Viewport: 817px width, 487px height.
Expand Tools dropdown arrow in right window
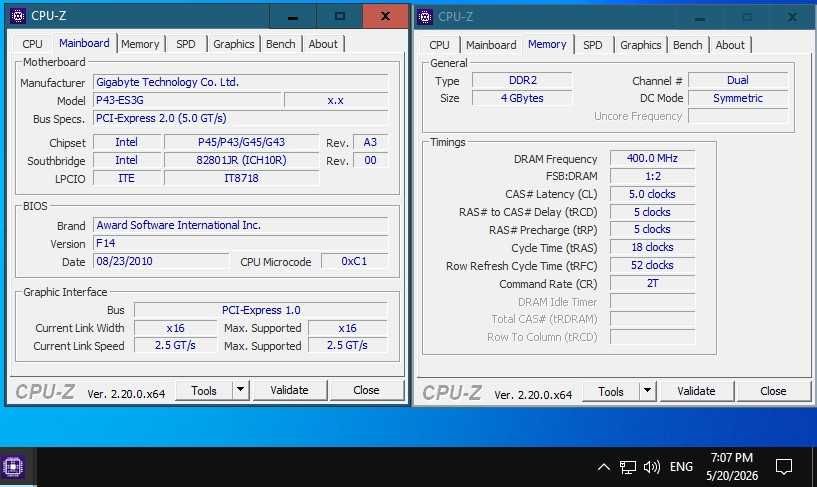coord(648,391)
